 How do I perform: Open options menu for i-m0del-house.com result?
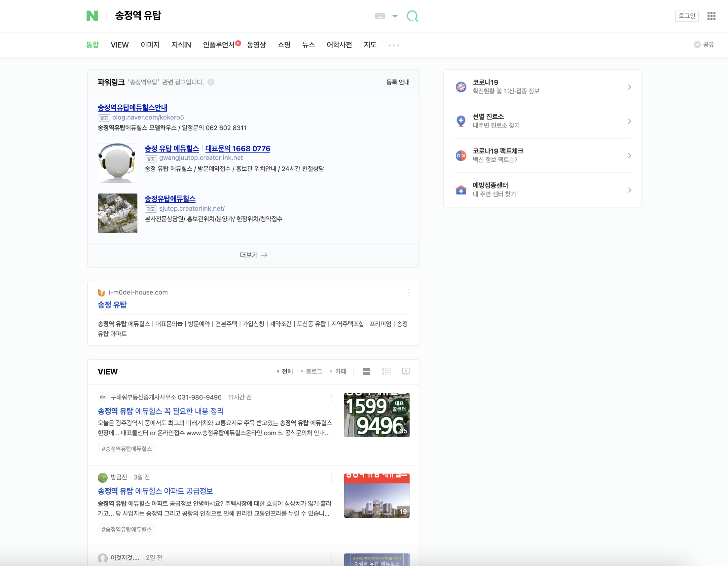click(409, 293)
